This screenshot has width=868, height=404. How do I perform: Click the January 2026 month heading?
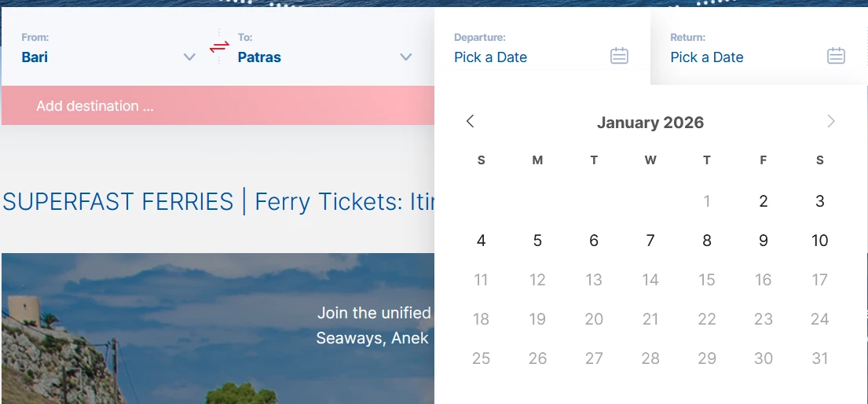650,123
